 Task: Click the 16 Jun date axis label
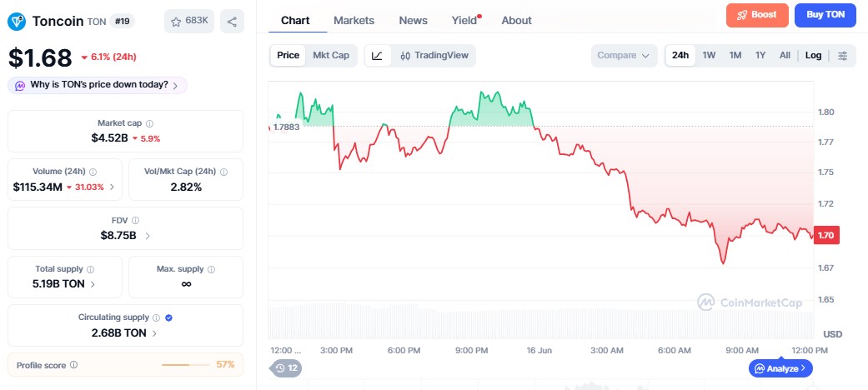point(539,351)
